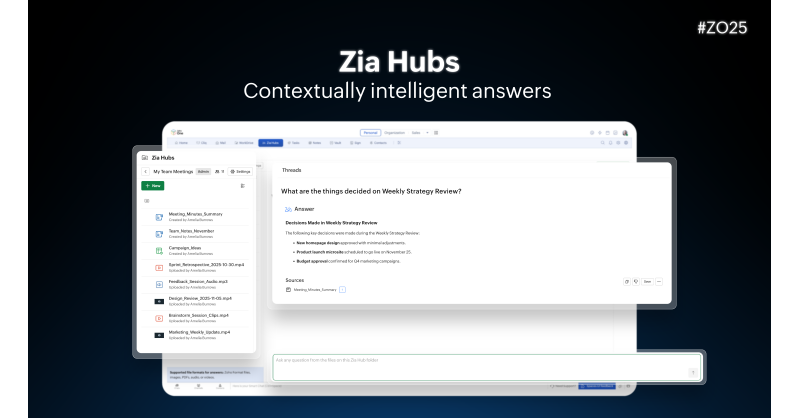This screenshot has height=418, width=800.
Task: Switch to the Personal tab
Action: pyautogui.click(x=370, y=133)
